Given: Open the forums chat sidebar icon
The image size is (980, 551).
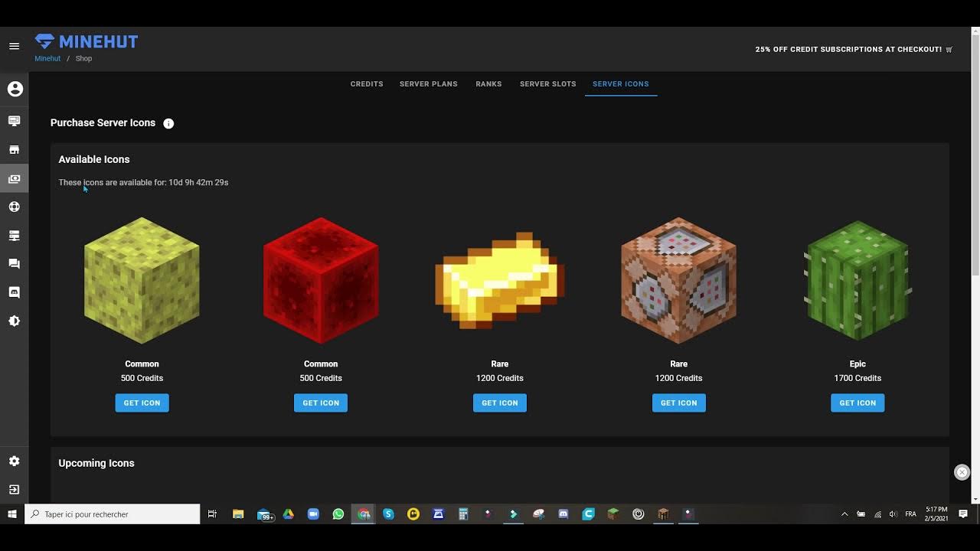Looking at the screenshot, I should [x=15, y=264].
